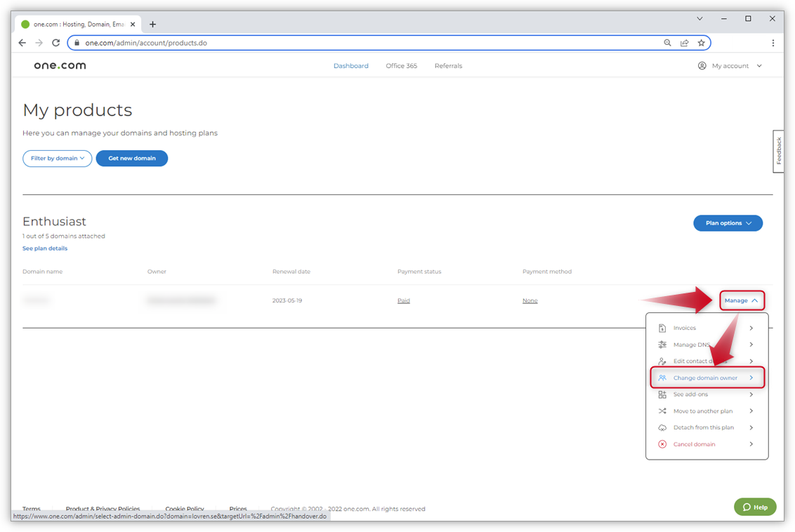Click the Enthusiast plan heading

click(54, 221)
